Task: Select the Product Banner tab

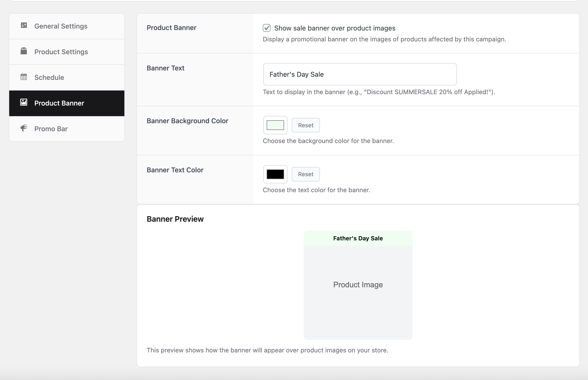Action: tap(67, 103)
